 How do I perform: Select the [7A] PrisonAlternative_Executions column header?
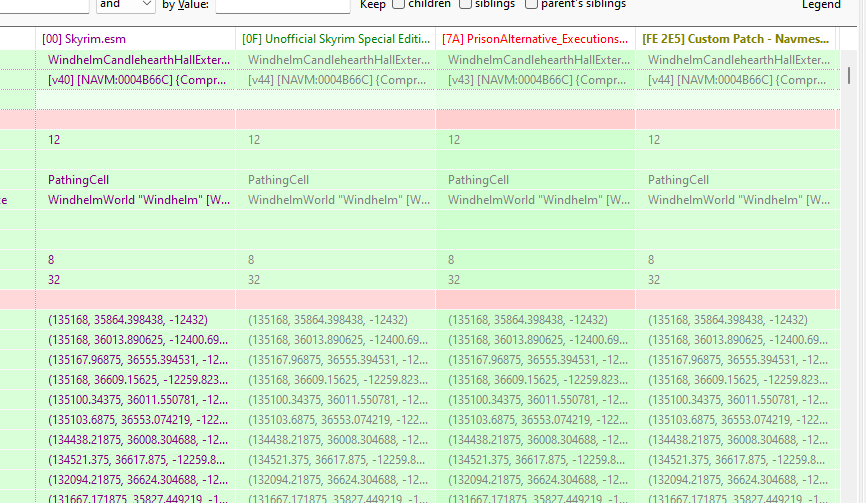(536, 39)
